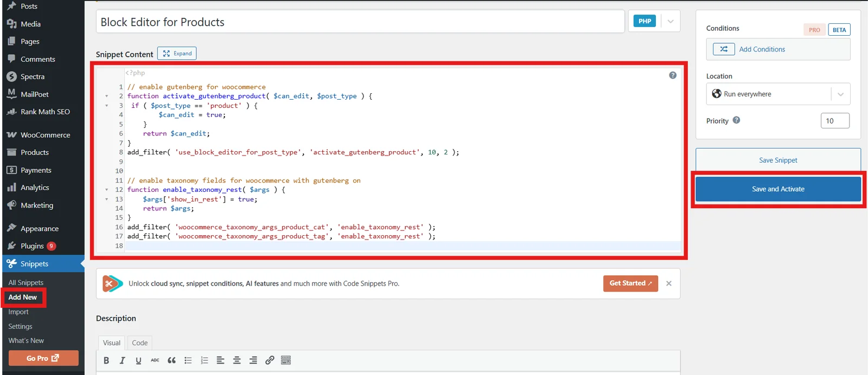This screenshot has width=868, height=375.
Task: Click Get Started in Pro banner
Action: [630, 283]
